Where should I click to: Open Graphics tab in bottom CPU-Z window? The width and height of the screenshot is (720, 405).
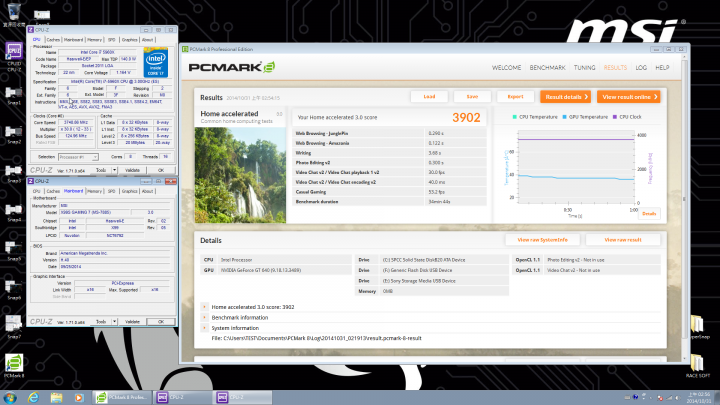pyautogui.click(x=129, y=191)
